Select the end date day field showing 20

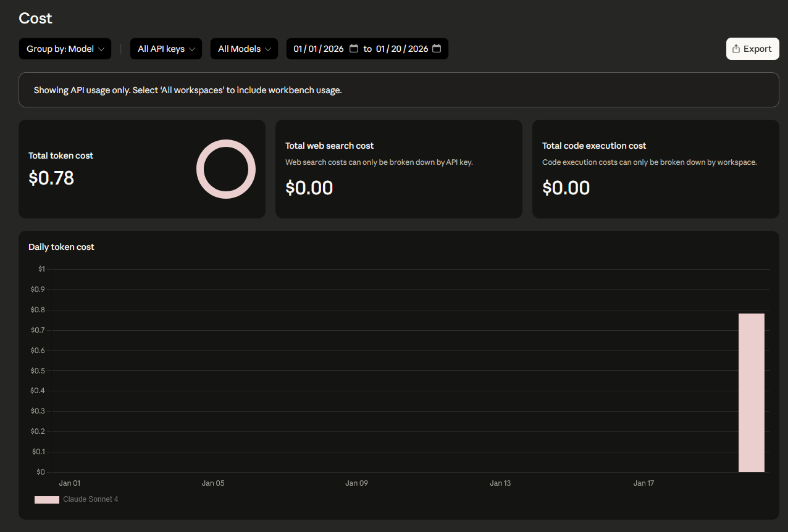(398, 49)
